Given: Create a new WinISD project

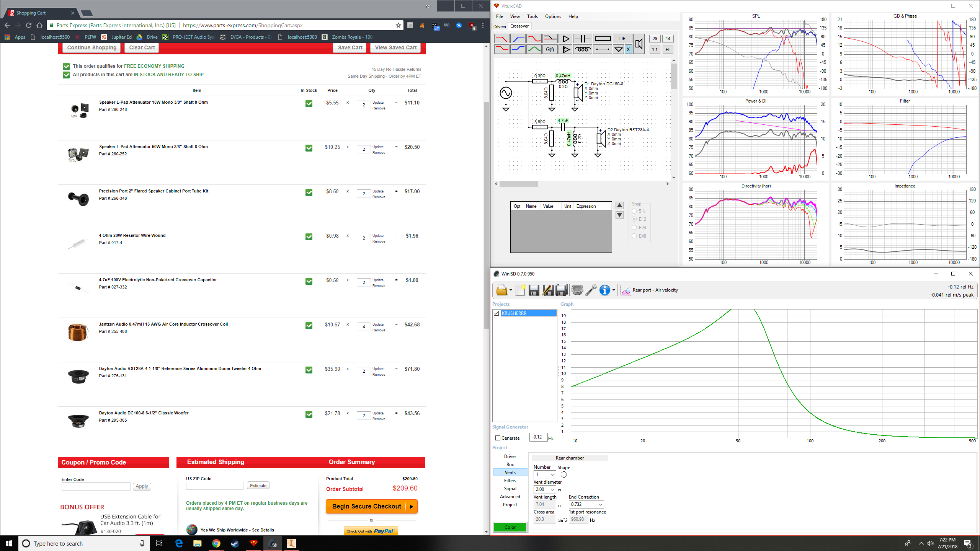Looking at the screenshot, I should click(520, 290).
